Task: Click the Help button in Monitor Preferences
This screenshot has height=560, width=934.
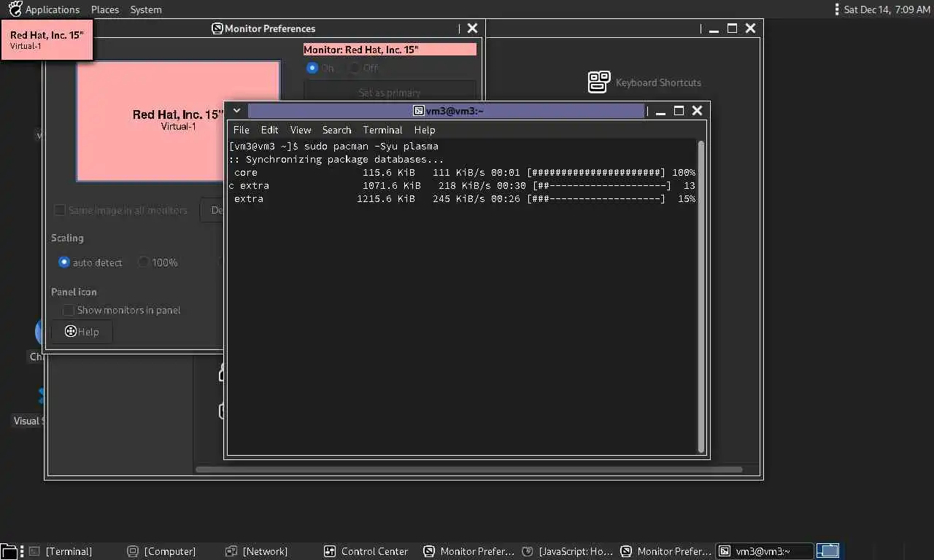Action: (x=82, y=332)
